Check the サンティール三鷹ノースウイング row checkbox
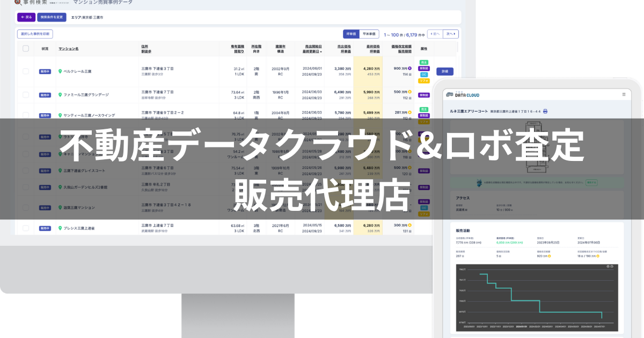 pos(26,115)
